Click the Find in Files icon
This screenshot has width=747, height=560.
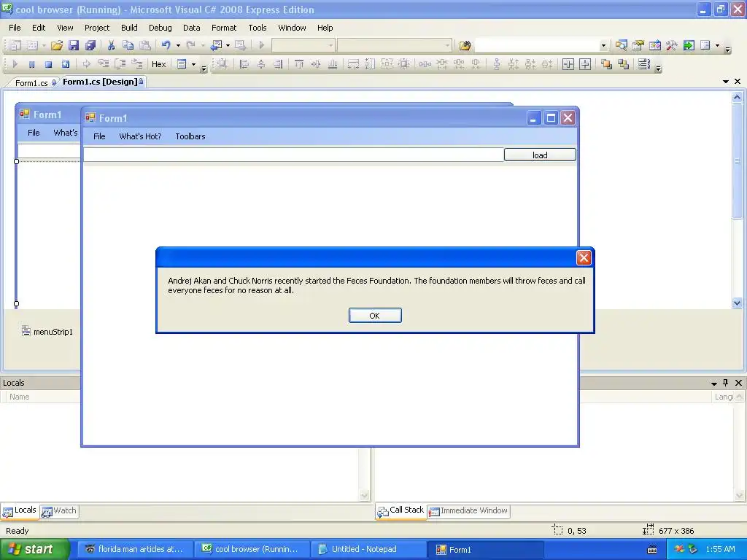[x=465, y=45]
